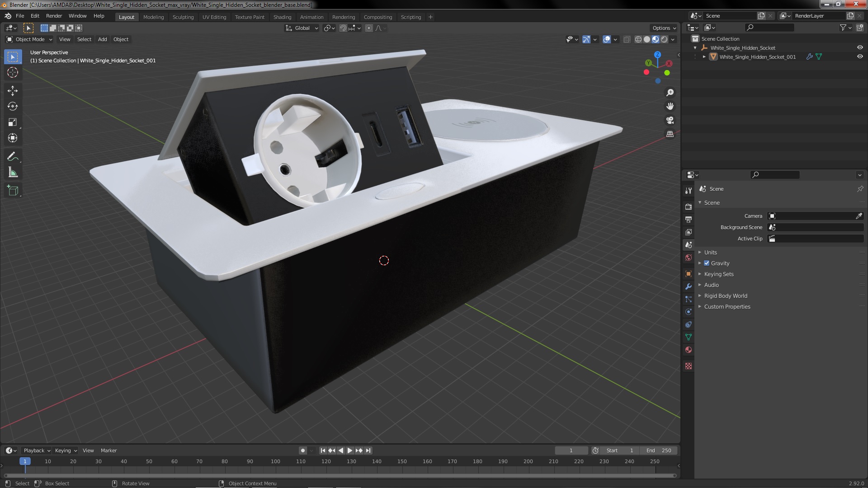This screenshot has width=868, height=488.
Task: Switch to solid shading
Action: coord(647,39)
